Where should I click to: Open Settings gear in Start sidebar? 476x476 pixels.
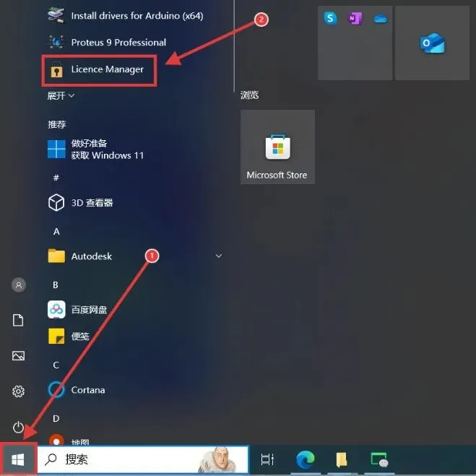point(18,391)
